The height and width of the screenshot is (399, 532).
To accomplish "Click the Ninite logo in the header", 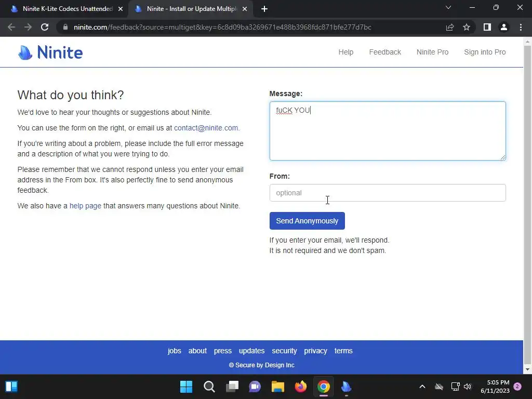I will tap(50, 52).
